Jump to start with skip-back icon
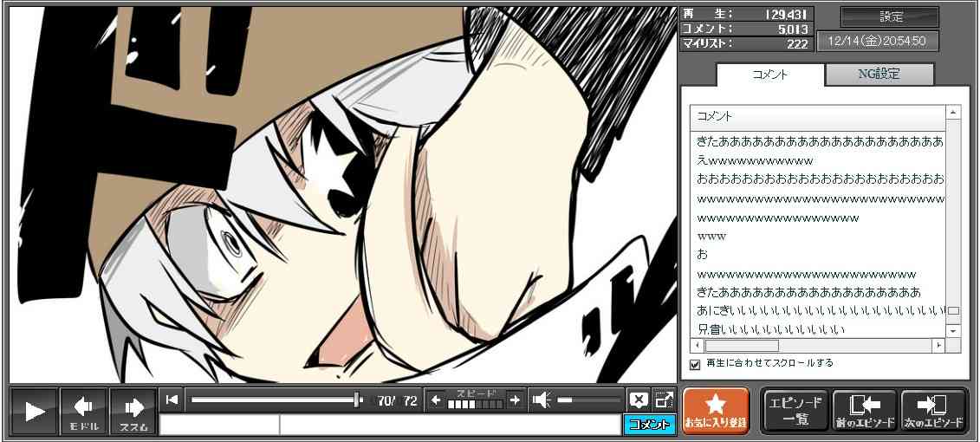 coord(172,400)
